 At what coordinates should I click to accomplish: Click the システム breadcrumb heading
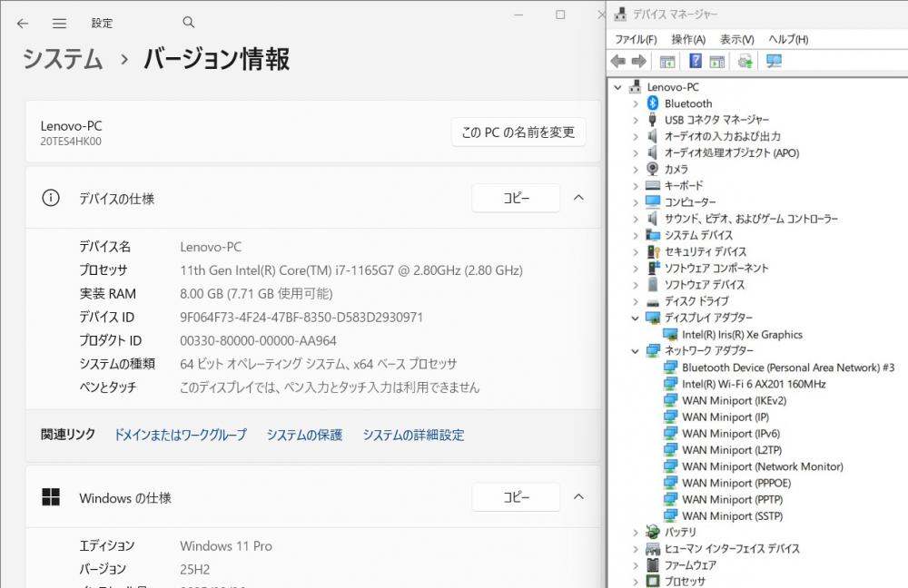tap(63, 60)
